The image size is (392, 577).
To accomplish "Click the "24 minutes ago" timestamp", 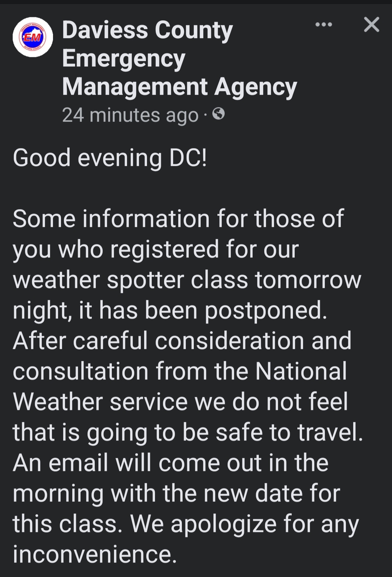I will tap(130, 115).
